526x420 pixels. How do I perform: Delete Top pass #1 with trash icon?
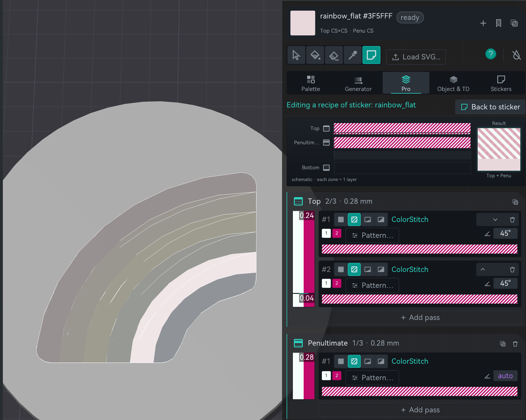tap(512, 220)
